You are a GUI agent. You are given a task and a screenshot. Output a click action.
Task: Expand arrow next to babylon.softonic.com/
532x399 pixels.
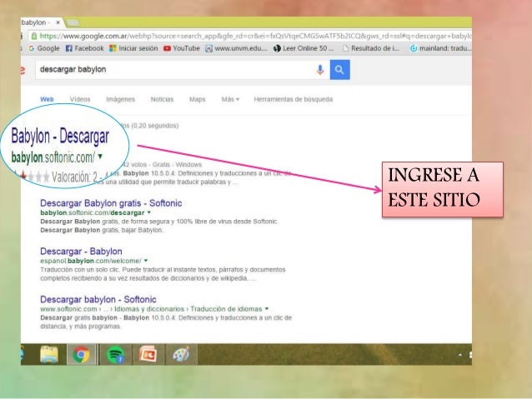pyautogui.click(x=100, y=157)
